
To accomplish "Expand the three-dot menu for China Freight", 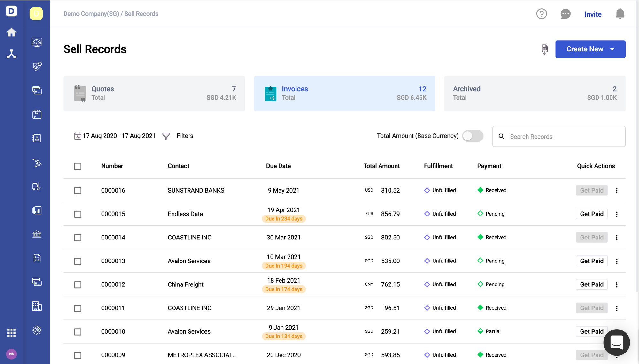I will 616,284.
